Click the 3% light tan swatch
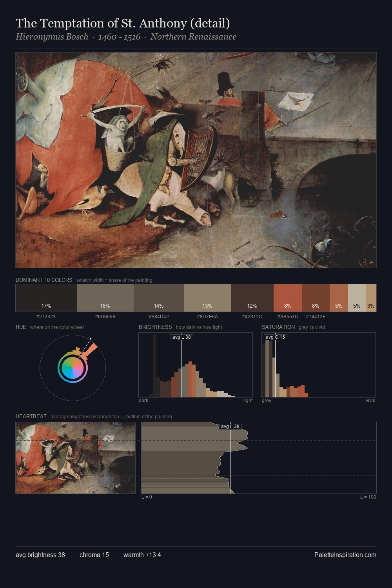Viewport: 392px width, 588px height. (x=371, y=298)
